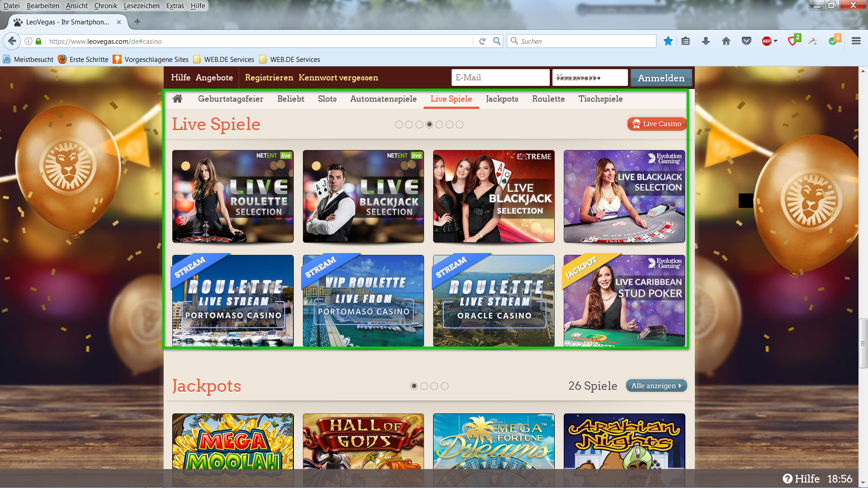Go back with the browser back arrow
This screenshot has width=868, height=488.
tap(12, 41)
